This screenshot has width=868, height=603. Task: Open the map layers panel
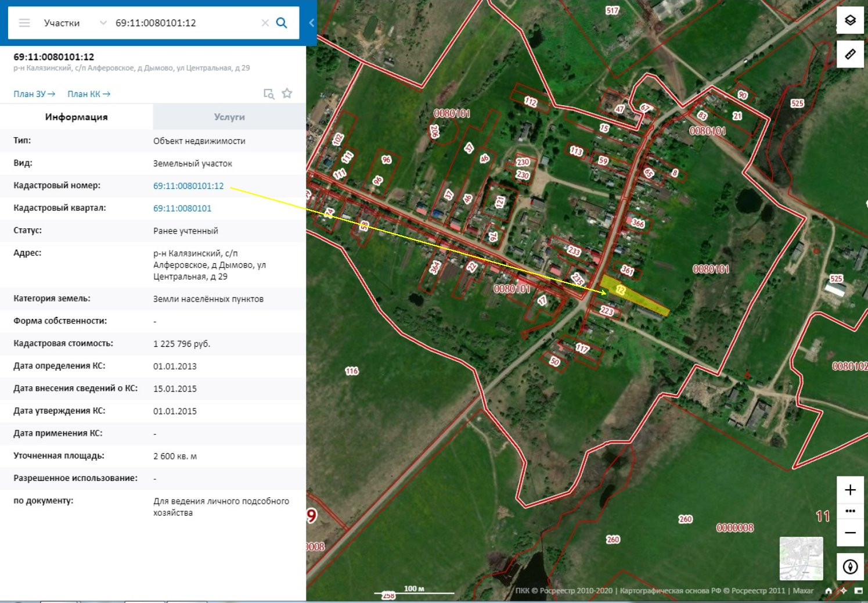point(850,20)
